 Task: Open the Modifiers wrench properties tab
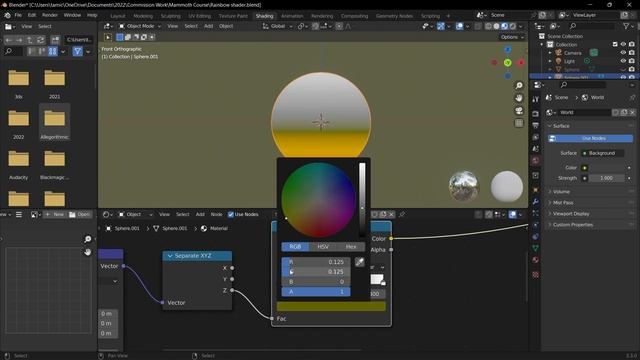click(x=536, y=202)
